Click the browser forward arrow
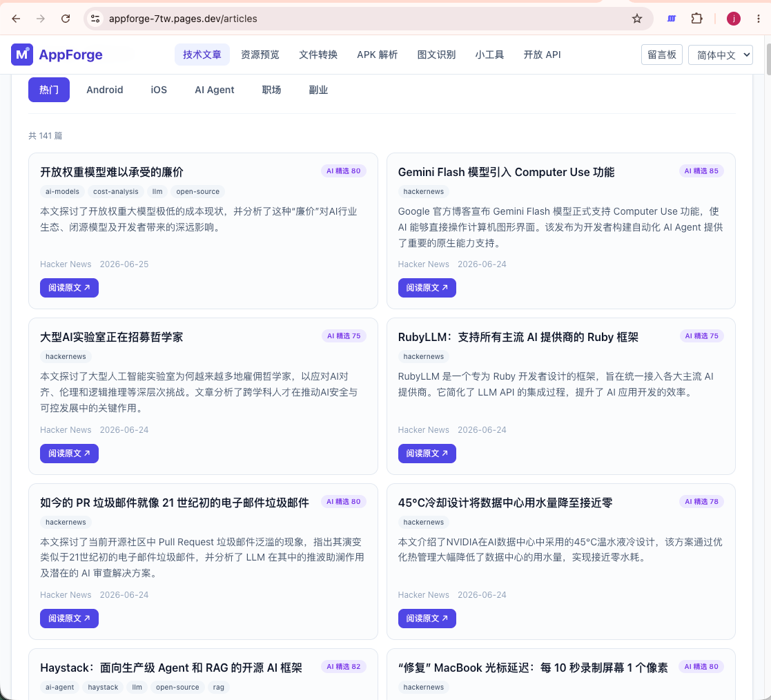 tap(40, 19)
